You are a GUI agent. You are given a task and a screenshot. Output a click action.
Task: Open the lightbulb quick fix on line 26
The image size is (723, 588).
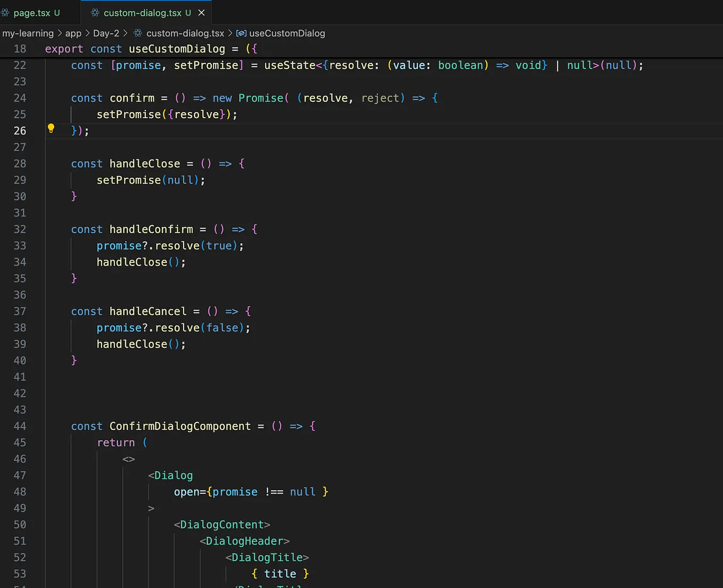51,128
